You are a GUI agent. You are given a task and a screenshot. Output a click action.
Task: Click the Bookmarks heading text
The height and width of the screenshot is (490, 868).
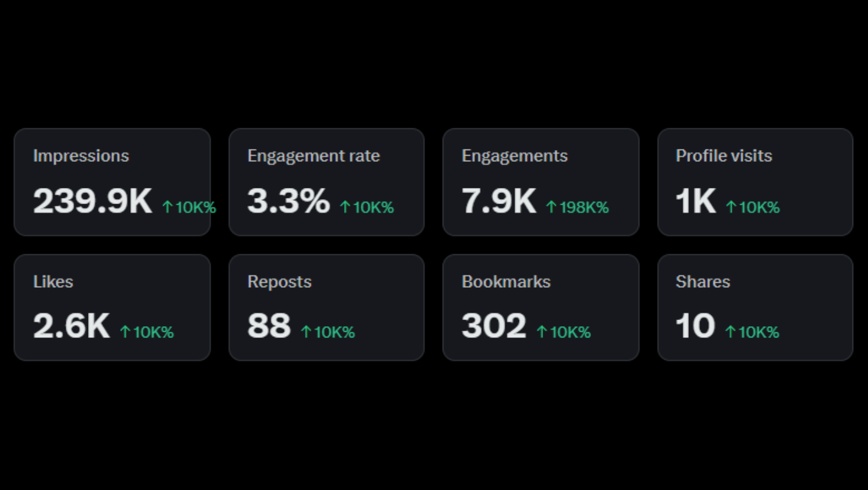click(x=506, y=282)
